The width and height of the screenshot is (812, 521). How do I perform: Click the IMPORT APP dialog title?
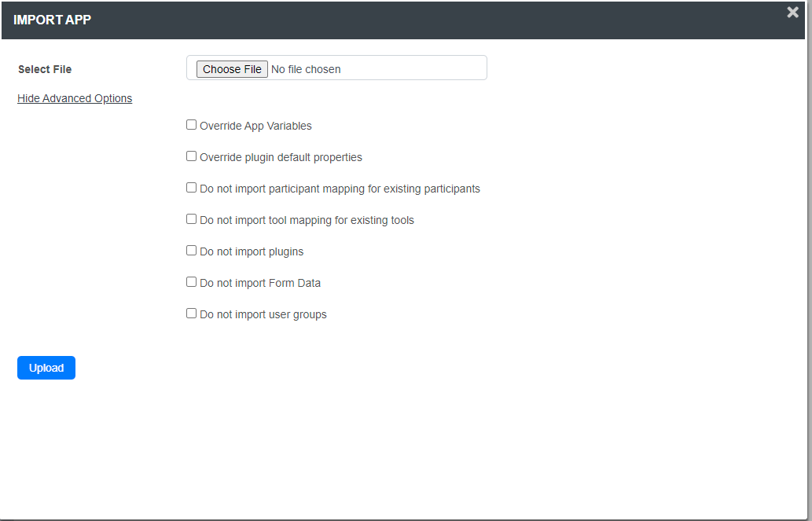tap(52, 20)
